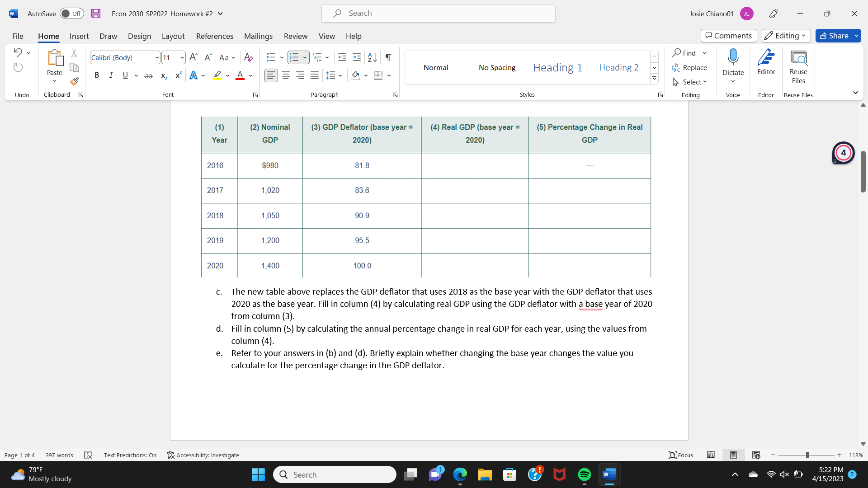The width and height of the screenshot is (868, 488).
Task: Apply bold formatting
Action: (x=96, y=75)
